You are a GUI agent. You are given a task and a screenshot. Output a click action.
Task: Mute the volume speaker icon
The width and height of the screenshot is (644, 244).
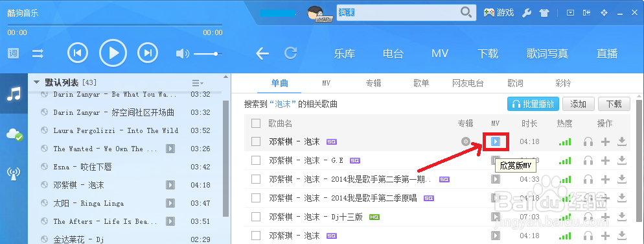tap(182, 53)
